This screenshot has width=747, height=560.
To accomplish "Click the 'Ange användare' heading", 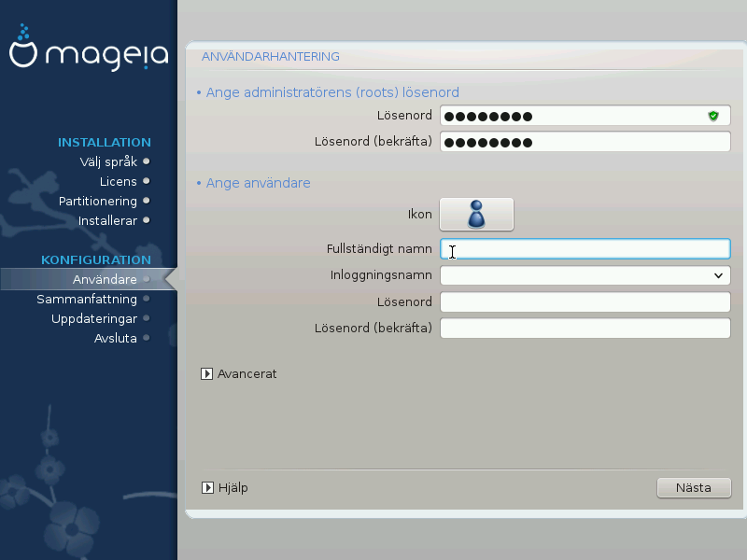I will [259, 183].
